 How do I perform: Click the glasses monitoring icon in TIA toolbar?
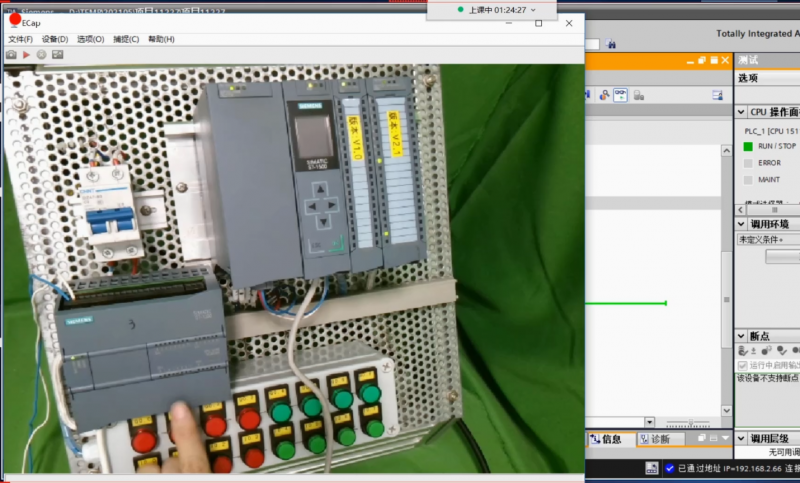620,95
